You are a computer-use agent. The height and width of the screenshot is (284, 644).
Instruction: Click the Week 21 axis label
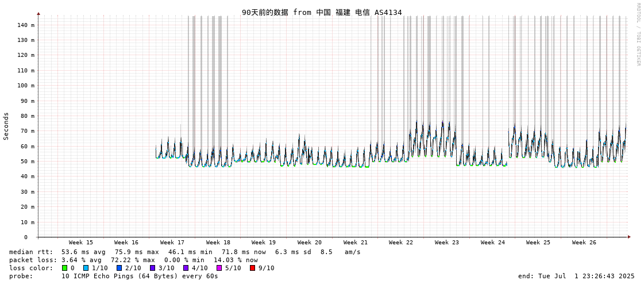355,243
